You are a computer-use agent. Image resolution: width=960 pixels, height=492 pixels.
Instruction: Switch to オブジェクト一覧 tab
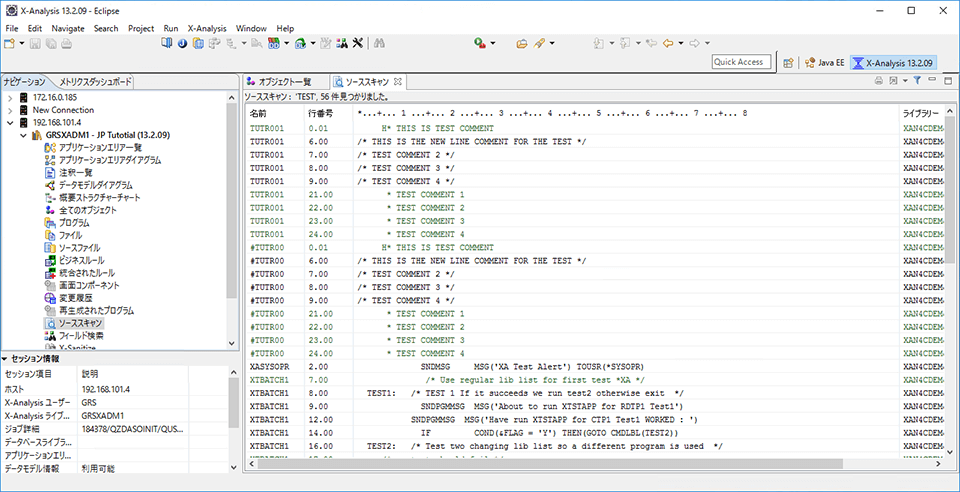point(279,81)
